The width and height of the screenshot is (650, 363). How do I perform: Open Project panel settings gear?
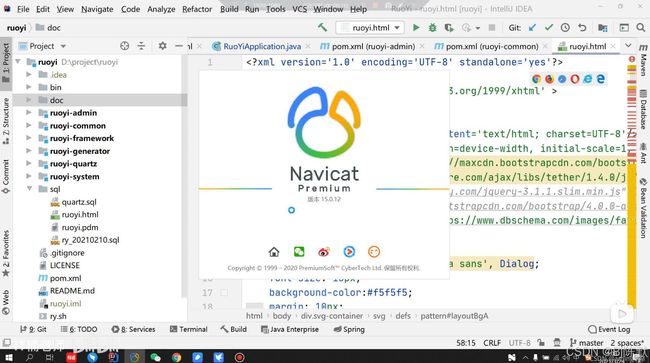pyautogui.click(x=162, y=46)
